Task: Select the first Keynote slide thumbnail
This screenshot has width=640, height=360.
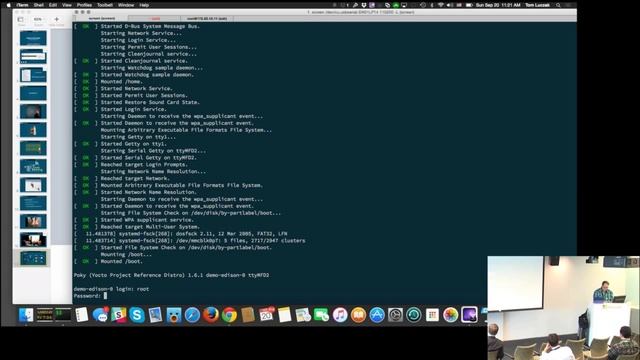Action: coord(33,38)
